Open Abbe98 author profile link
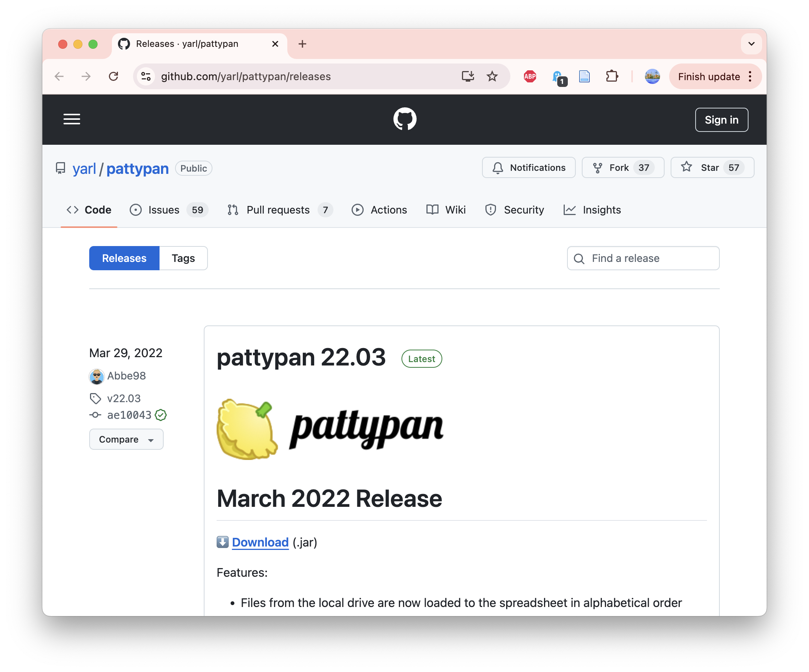Image resolution: width=809 pixels, height=672 pixels. pyautogui.click(x=126, y=375)
